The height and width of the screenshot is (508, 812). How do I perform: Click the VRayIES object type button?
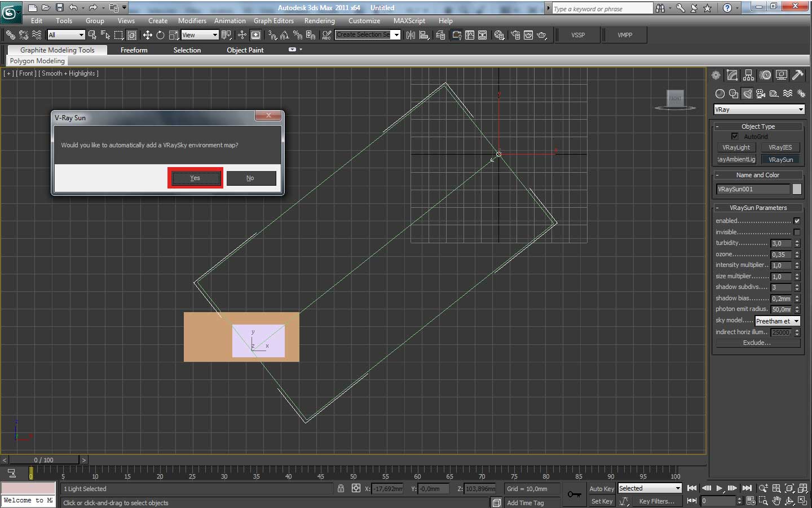click(780, 147)
